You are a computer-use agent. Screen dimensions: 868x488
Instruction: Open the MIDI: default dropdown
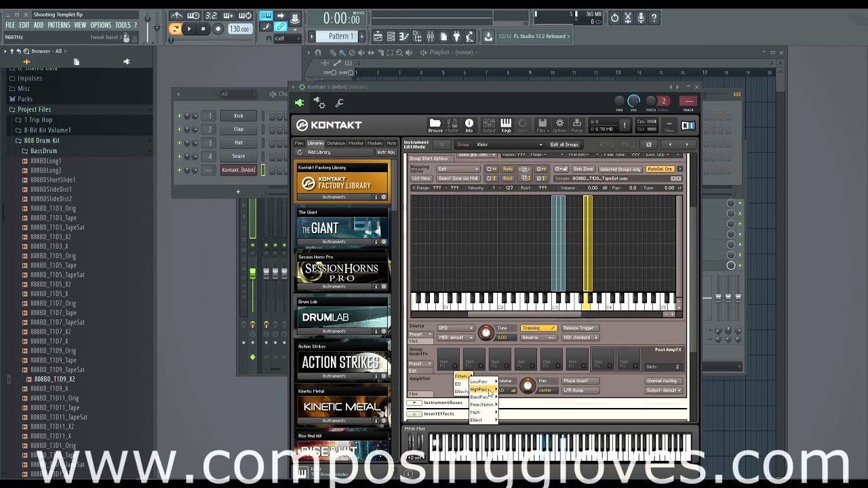click(456, 338)
